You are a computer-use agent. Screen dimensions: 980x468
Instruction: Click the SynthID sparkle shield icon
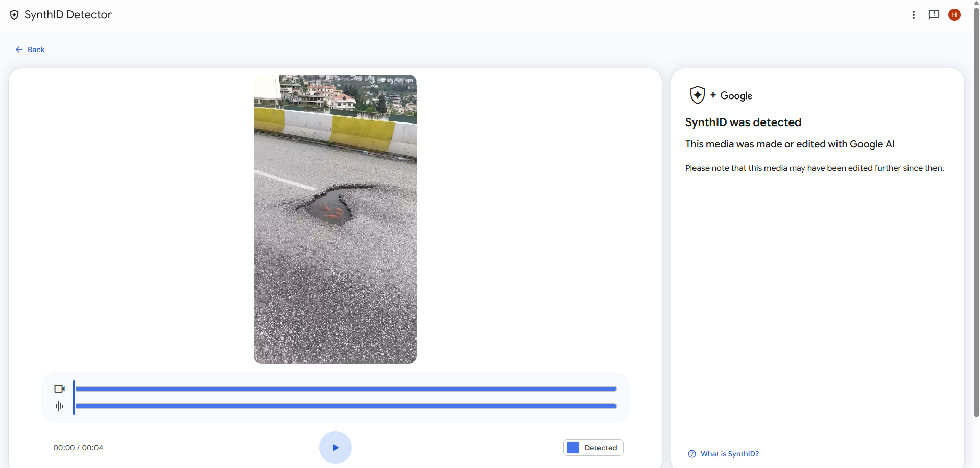point(698,95)
